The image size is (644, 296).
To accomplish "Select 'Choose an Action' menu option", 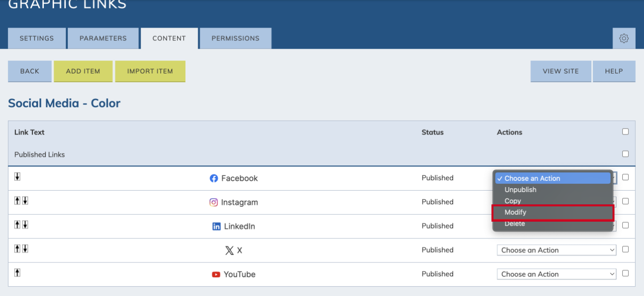I will pos(553,178).
